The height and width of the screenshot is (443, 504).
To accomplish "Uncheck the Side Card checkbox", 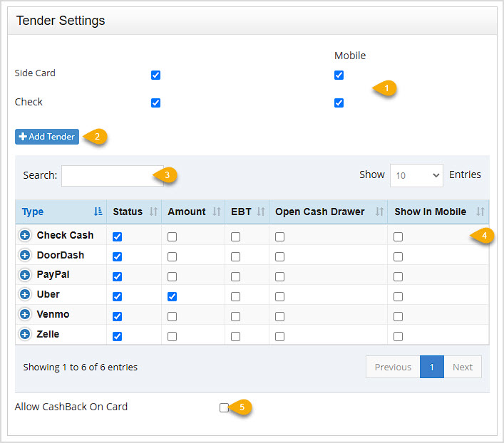I will click(155, 75).
